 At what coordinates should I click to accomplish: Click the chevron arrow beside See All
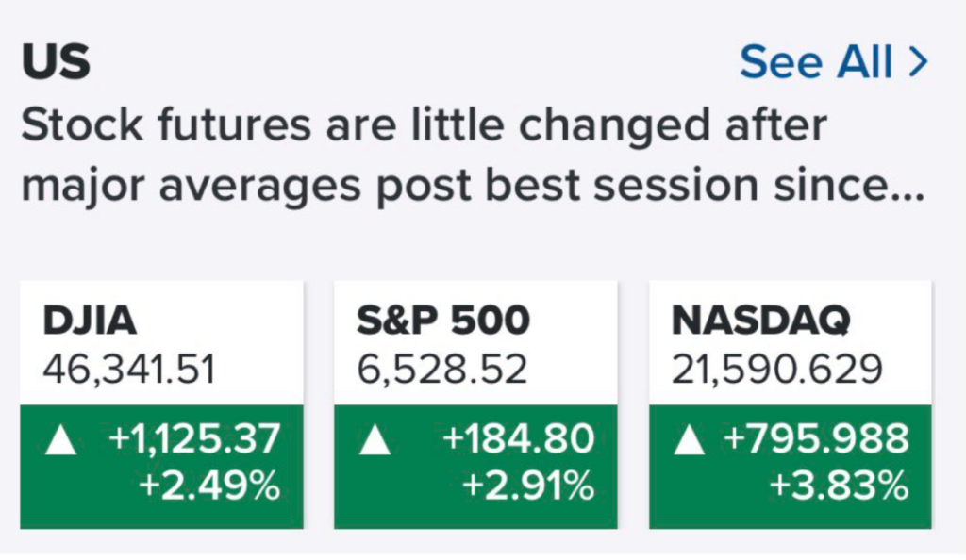tap(917, 62)
